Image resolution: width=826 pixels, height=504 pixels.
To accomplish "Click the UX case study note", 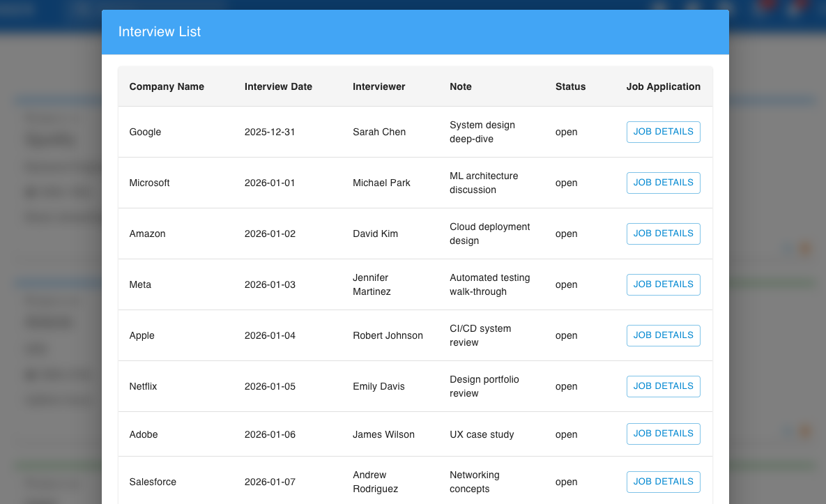I will tap(482, 435).
